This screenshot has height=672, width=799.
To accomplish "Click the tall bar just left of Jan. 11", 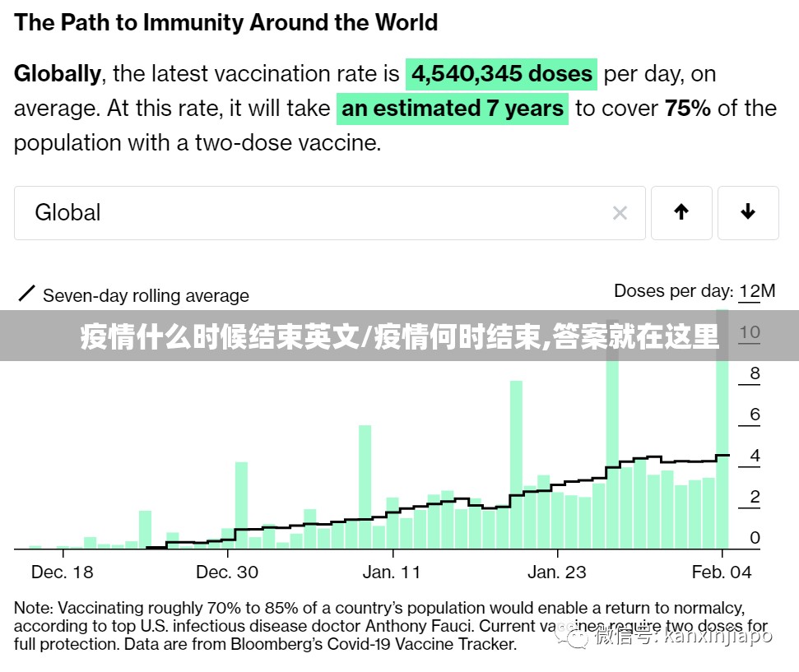I will (365, 485).
